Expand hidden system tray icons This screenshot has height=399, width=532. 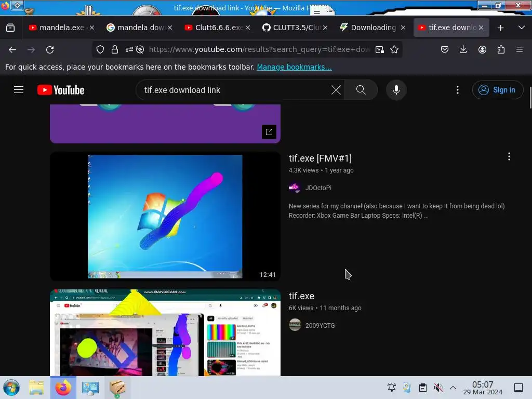453,387
